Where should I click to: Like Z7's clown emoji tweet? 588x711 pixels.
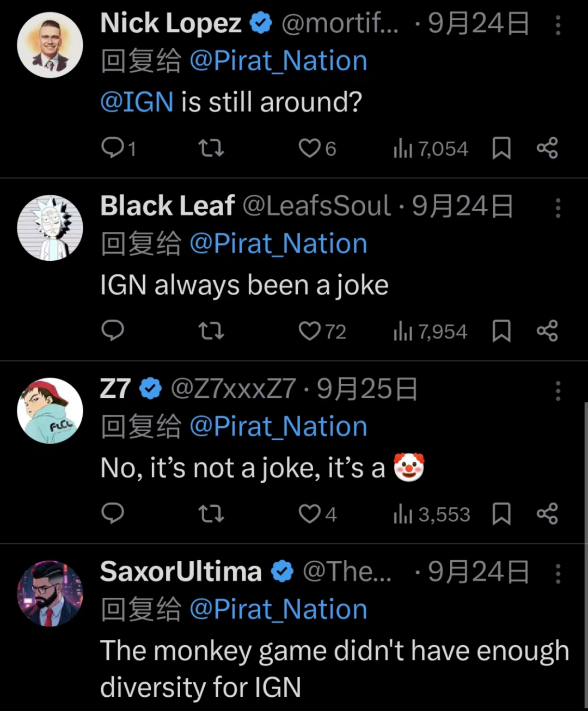point(310,514)
